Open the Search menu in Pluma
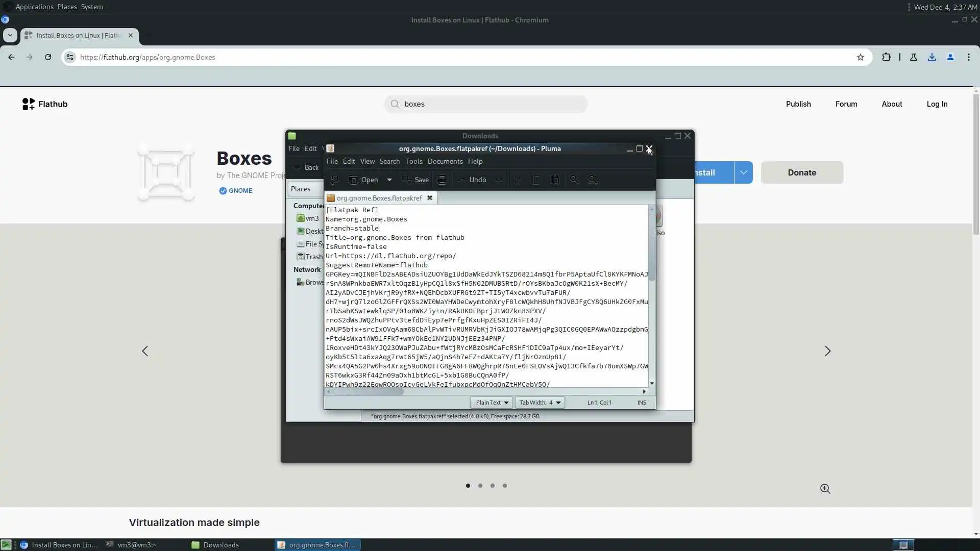This screenshot has width=980, height=551. (389, 161)
